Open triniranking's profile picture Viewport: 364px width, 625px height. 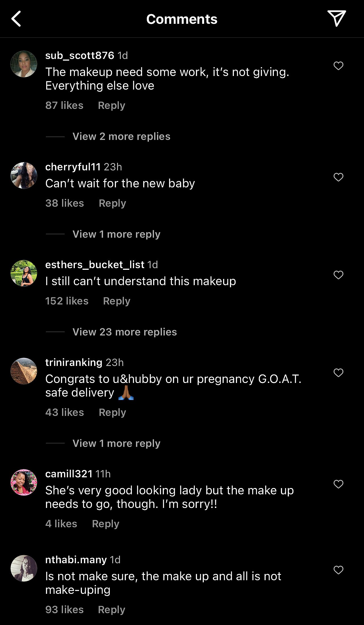(x=24, y=371)
